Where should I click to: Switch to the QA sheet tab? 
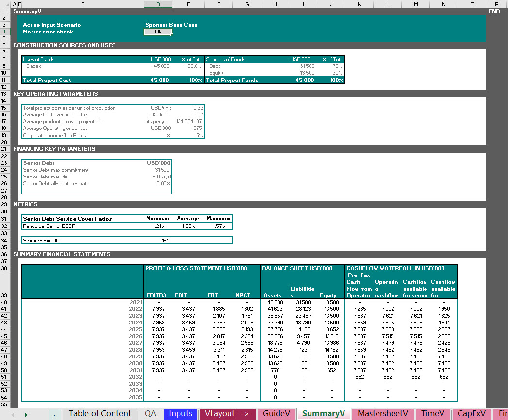tap(150, 414)
